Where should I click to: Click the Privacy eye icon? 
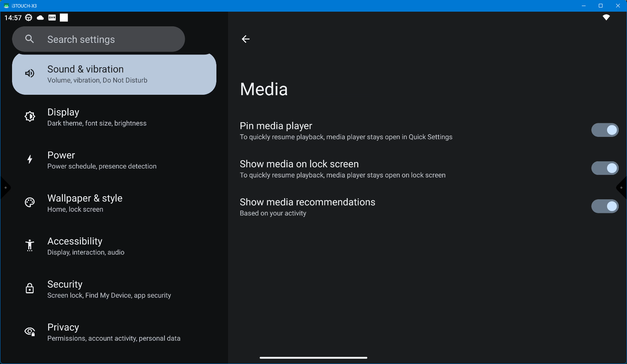coord(30,331)
